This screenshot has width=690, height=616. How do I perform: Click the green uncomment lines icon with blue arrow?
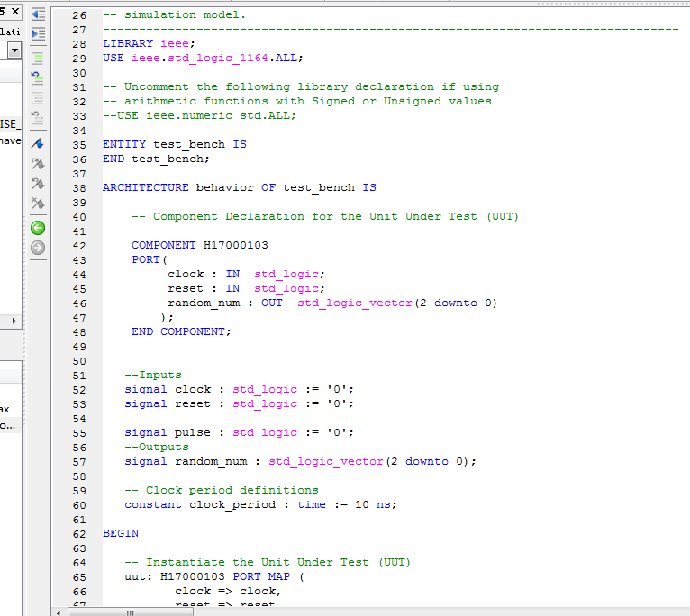pos(38,77)
